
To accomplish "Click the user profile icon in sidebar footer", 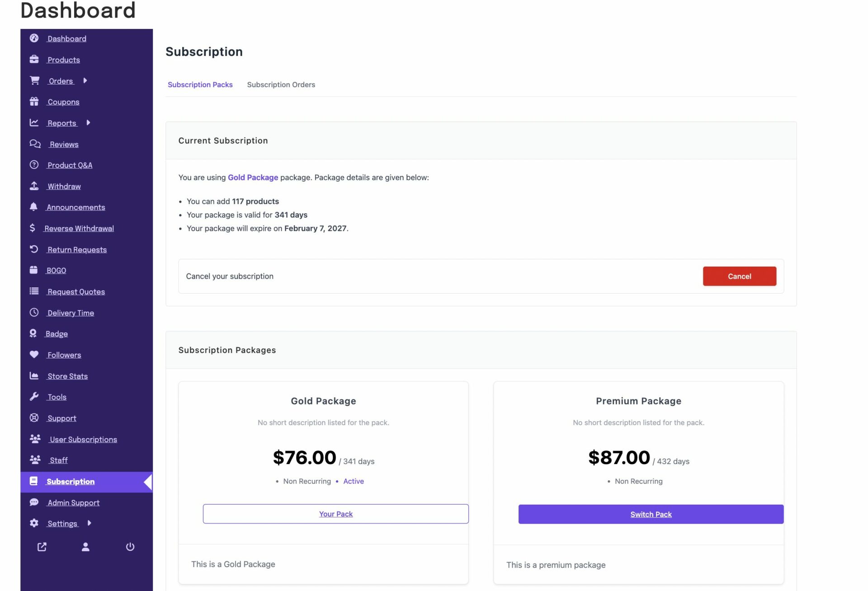I will click(x=85, y=547).
